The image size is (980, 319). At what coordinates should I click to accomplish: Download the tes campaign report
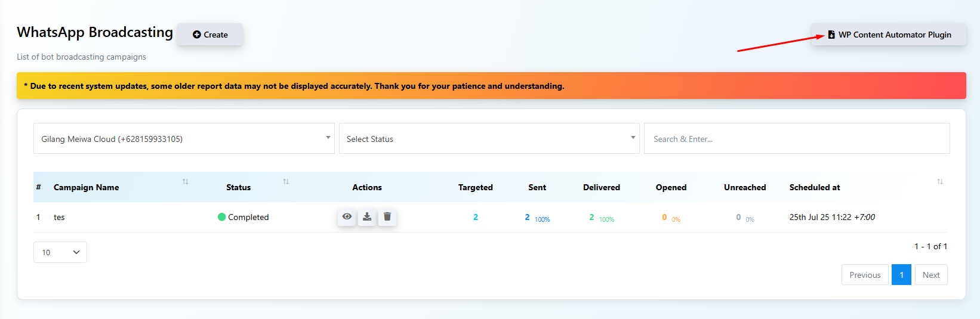[x=367, y=217]
